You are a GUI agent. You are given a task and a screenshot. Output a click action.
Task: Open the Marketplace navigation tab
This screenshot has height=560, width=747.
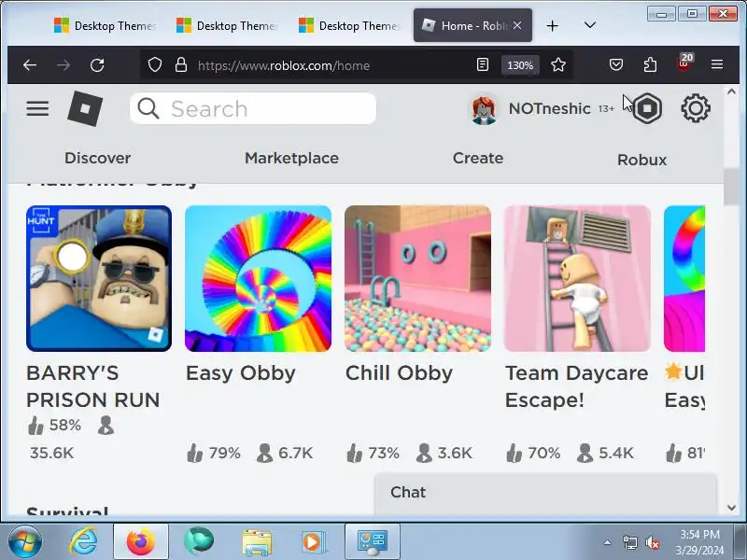coord(291,158)
